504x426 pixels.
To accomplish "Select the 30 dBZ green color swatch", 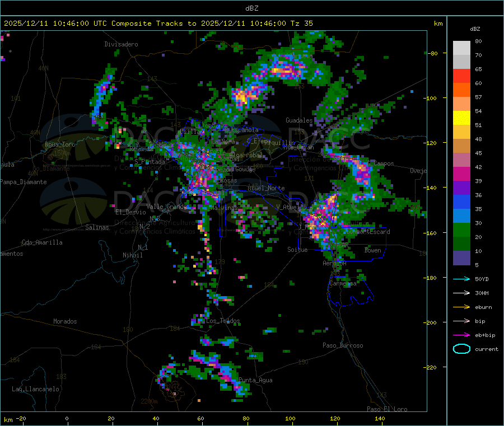I will click(x=461, y=230).
